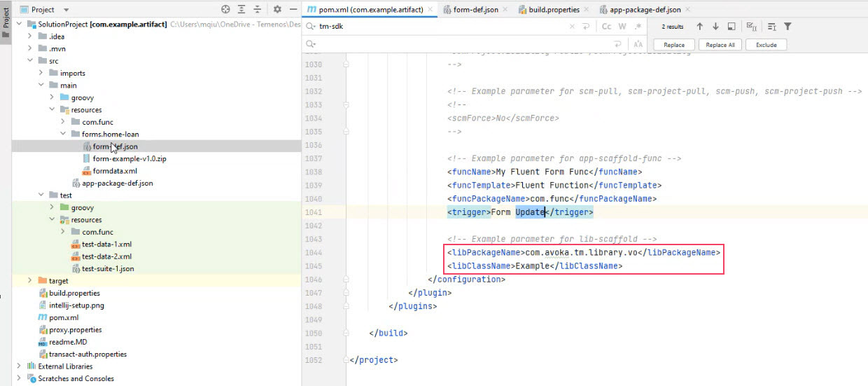Image resolution: width=868 pixels, height=386 pixels.
Task: Toggle Words (W) search option
Action: (622, 27)
